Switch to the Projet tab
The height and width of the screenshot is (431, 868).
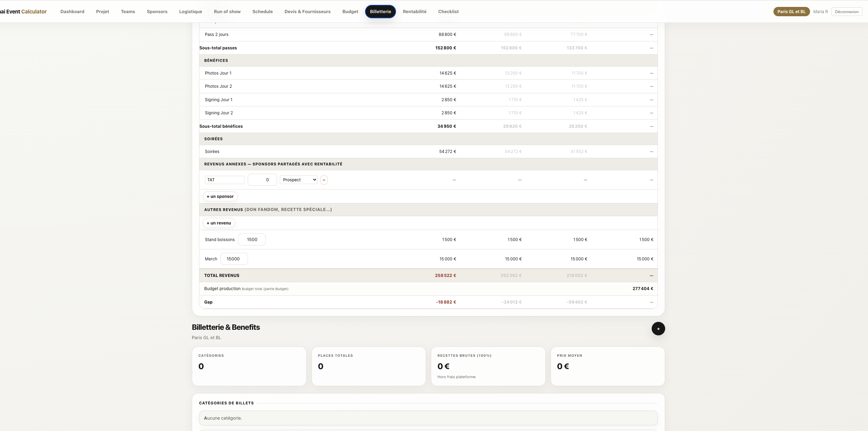coord(102,11)
